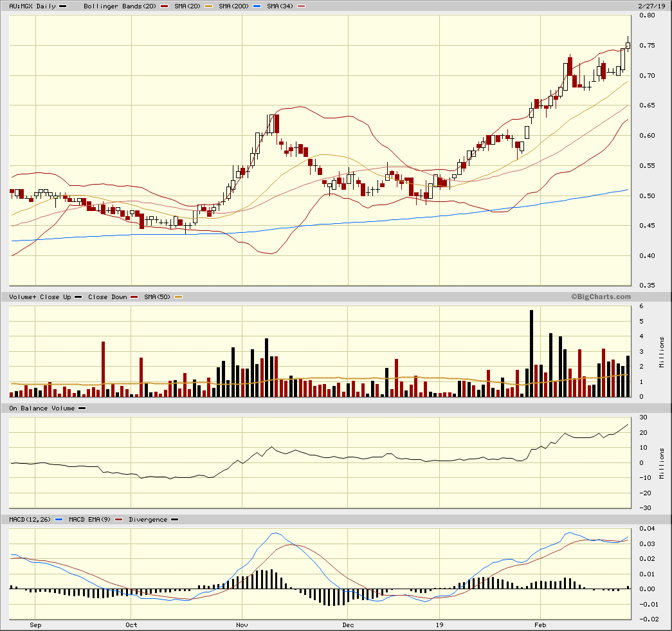This screenshot has height=631, width=672.
Task: Click the black Close Up legend swatch
Action: [x=78, y=297]
